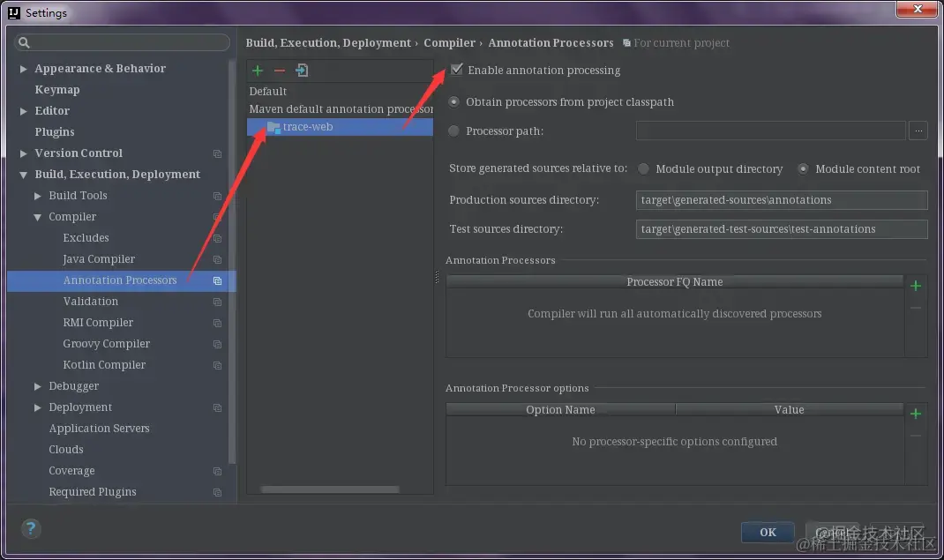Click project-level icon beside RMI Compiler
Image resolution: width=944 pixels, height=560 pixels.
coord(217,323)
